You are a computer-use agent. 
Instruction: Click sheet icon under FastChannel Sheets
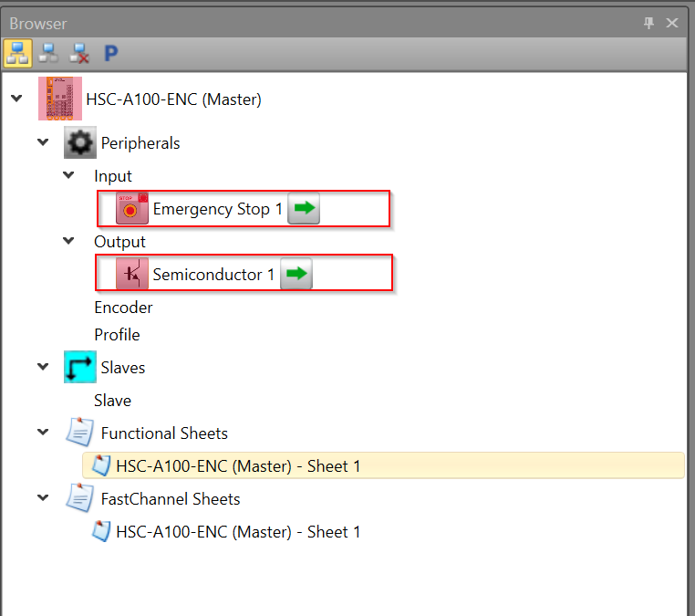pyautogui.click(x=101, y=531)
